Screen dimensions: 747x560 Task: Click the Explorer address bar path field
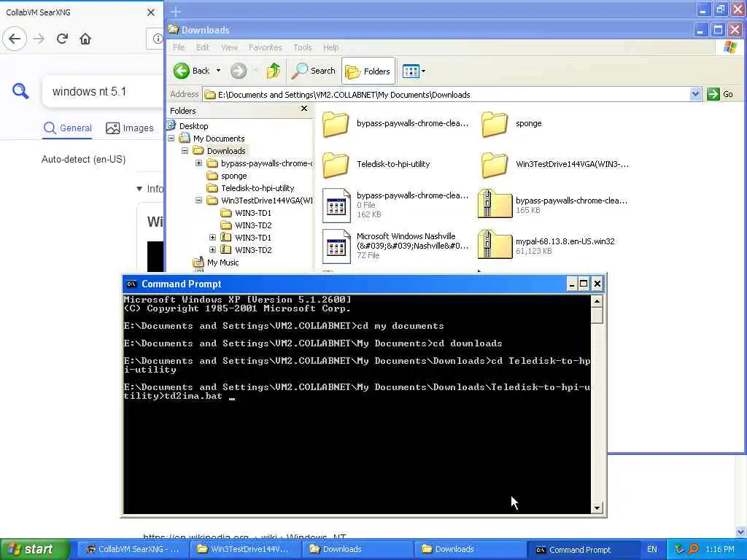(446, 94)
